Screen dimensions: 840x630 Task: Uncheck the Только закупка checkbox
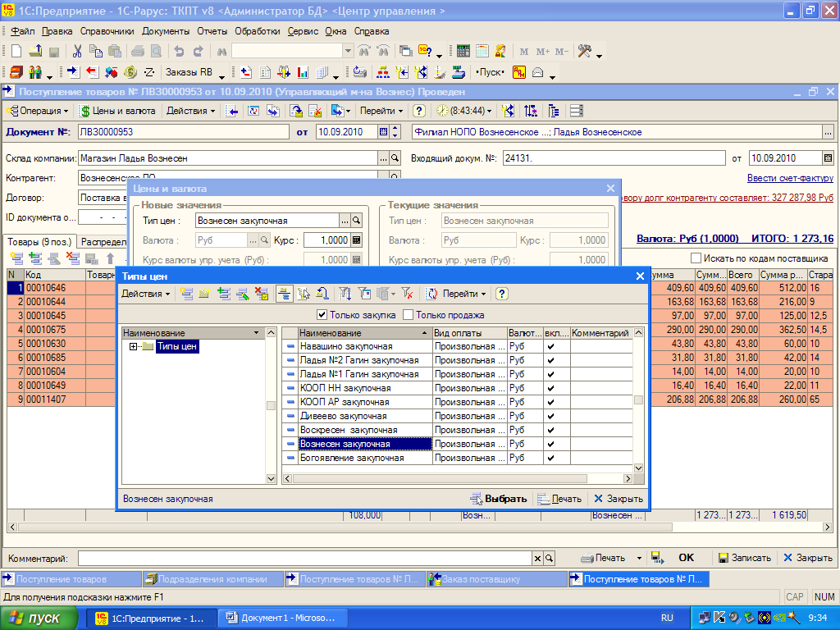(x=322, y=315)
